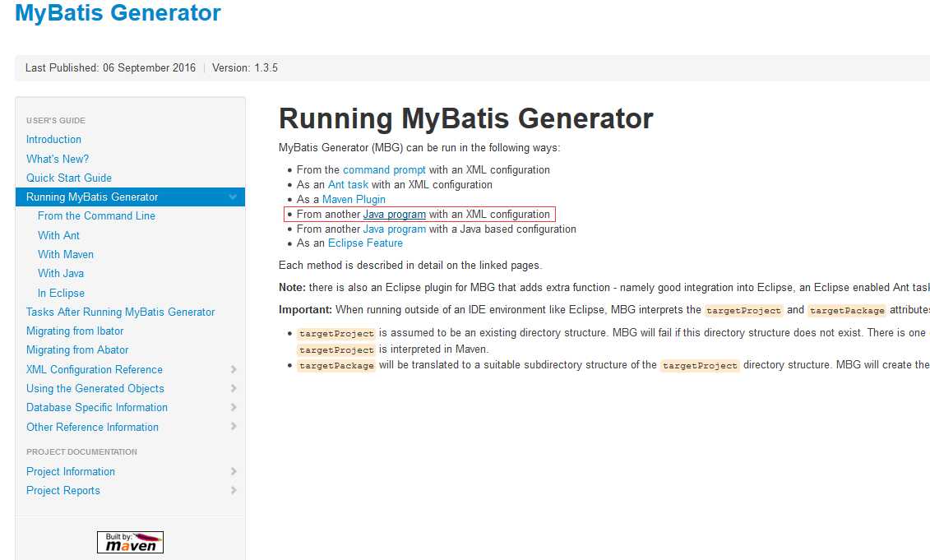Open Database Specific Information link
Screen dimensions: 930x560
tap(97, 408)
